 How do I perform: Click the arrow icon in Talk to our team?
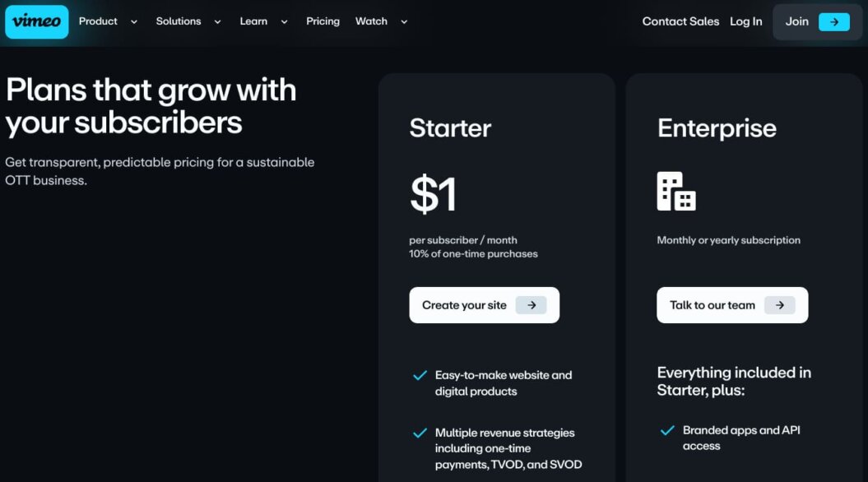pyautogui.click(x=779, y=304)
